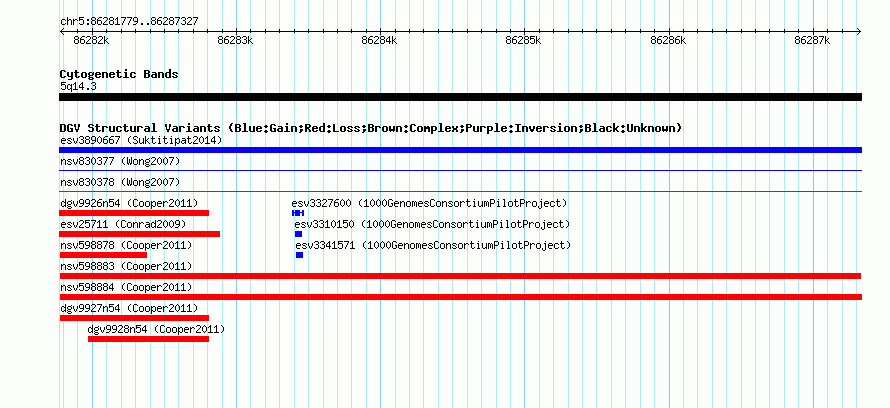Open the dgv9928n54 (Cooper2011) label
Screen dimensions: 890x408
coord(156,329)
